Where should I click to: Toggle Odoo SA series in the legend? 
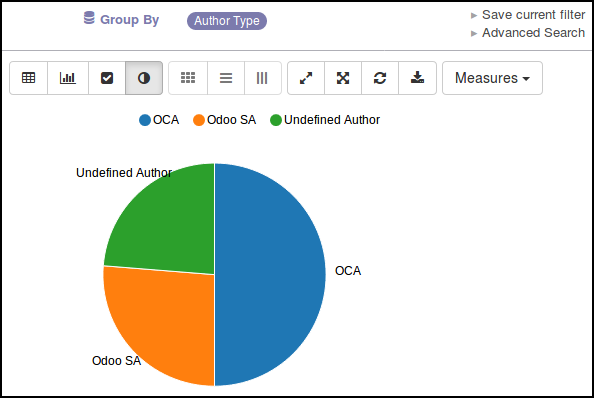tap(225, 120)
